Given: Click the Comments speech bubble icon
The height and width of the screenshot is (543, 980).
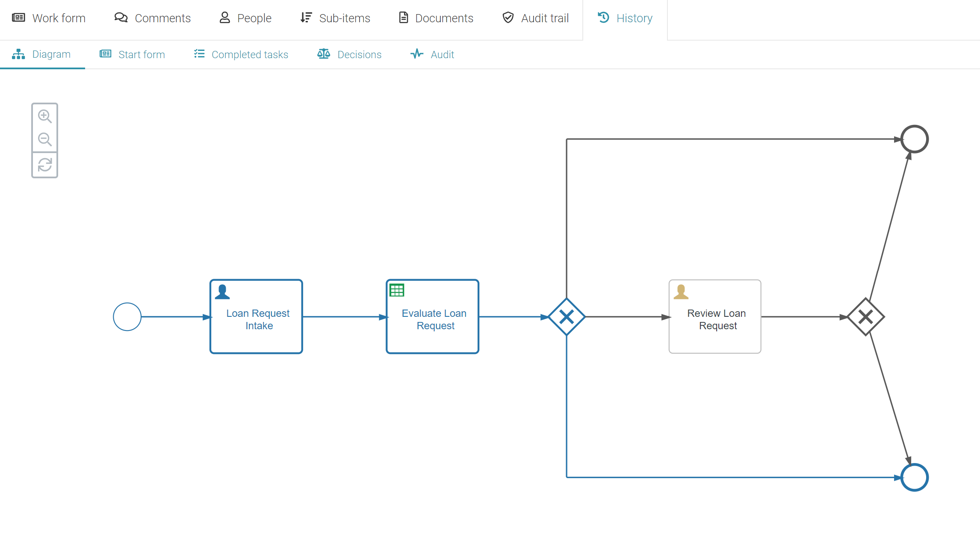Looking at the screenshot, I should coord(121,18).
